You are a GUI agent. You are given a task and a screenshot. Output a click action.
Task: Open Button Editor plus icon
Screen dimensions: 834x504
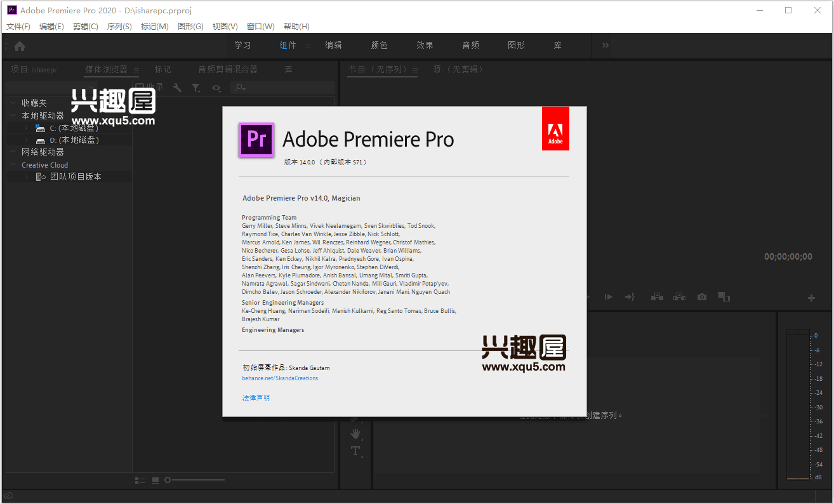point(811,298)
